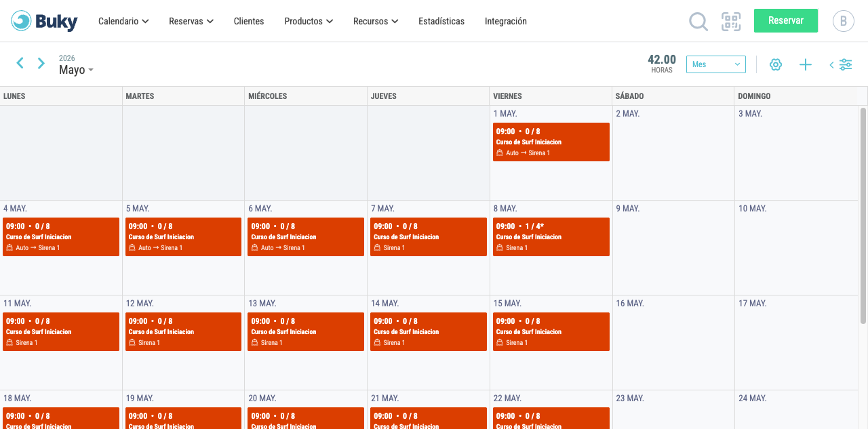The width and height of the screenshot is (868, 429).
Task: Select the 24 MAY. date label
Action: tap(753, 399)
